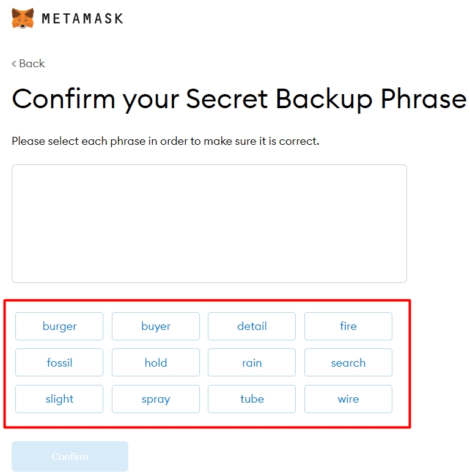Viewport: 470px width, 476px height.
Task: Choose the word 'hold'
Action: click(x=156, y=362)
